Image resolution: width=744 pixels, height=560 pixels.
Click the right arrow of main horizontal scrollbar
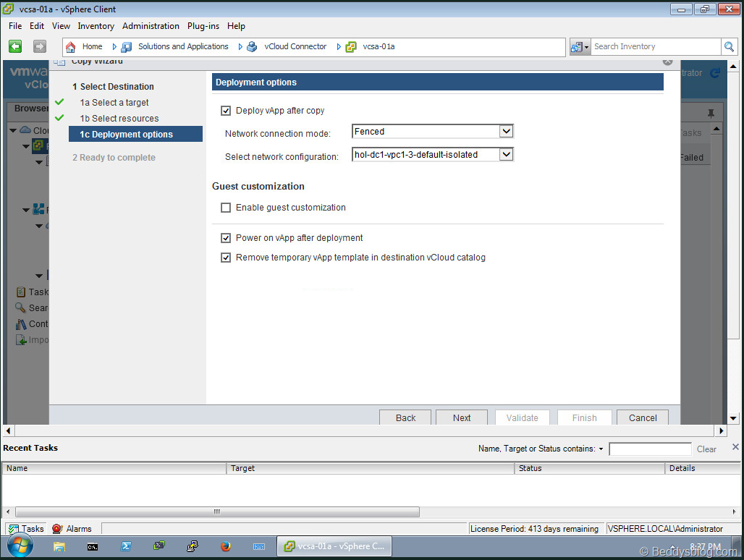click(722, 430)
